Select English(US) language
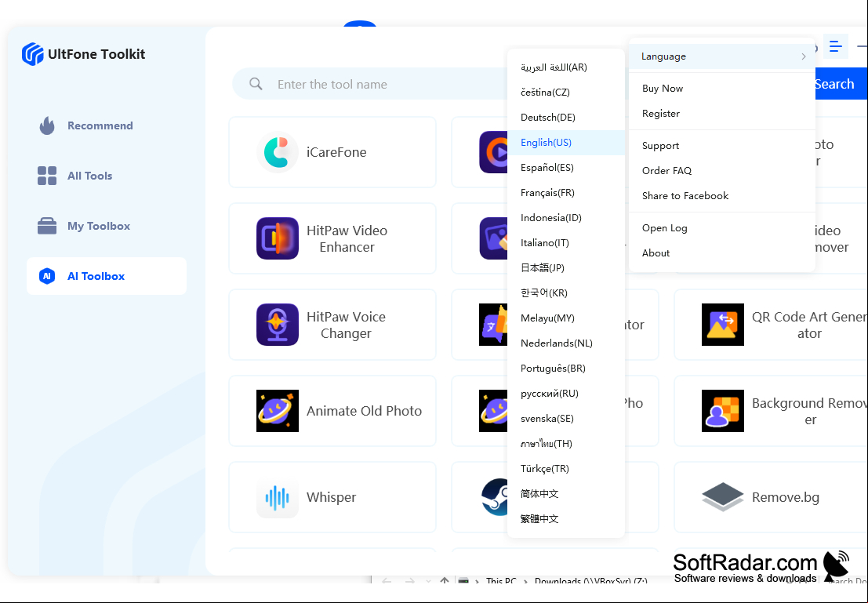 [566, 142]
